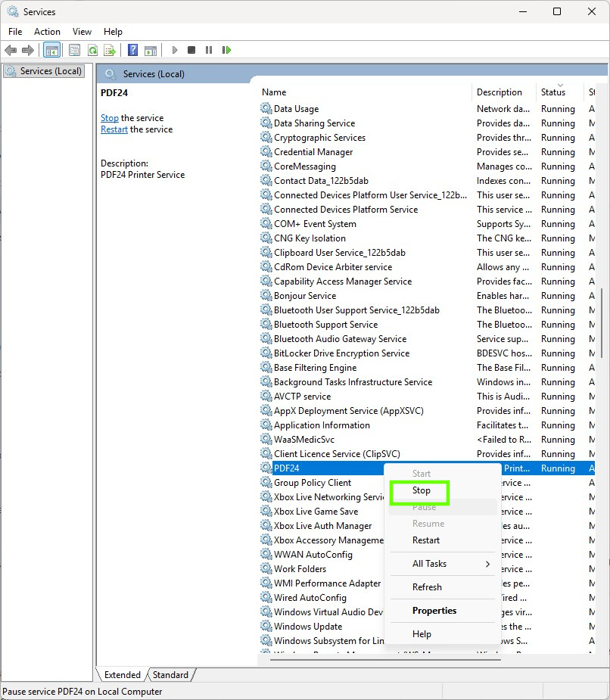Click the Stop the service link
610x700 pixels.
tap(110, 118)
